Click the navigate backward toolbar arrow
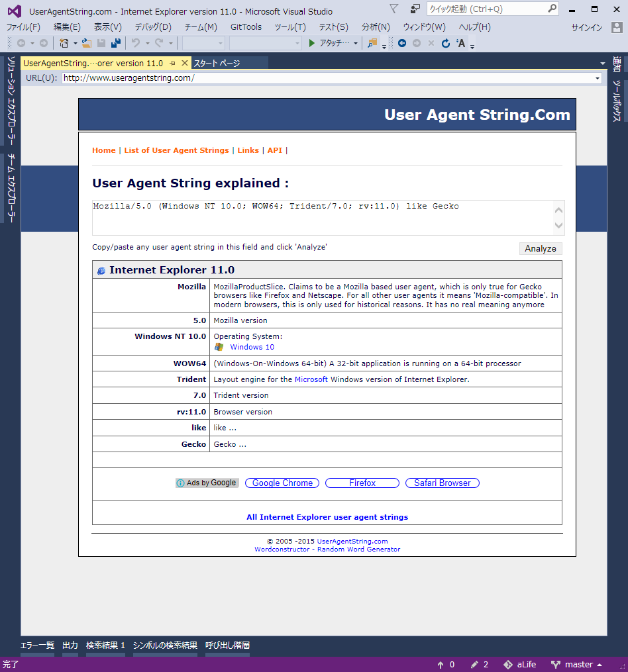The height and width of the screenshot is (672, 628). [21, 43]
